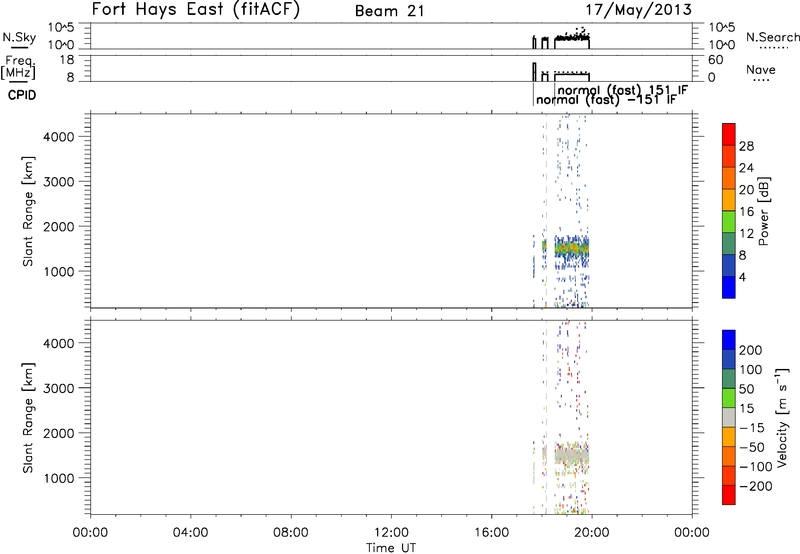Click the '2000' tick in the velocity panel
This screenshot has width=800, height=554.
[x=58, y=433]
